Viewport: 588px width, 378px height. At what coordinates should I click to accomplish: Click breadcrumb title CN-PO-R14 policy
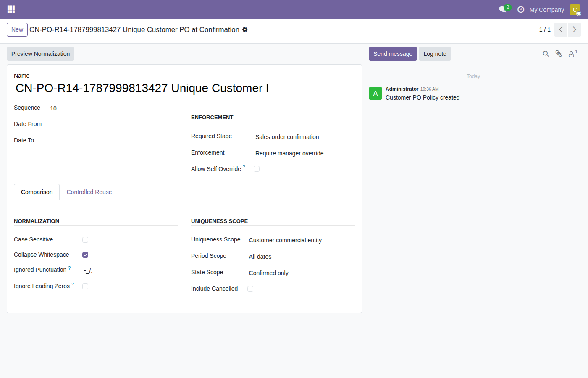click(134, 29)
